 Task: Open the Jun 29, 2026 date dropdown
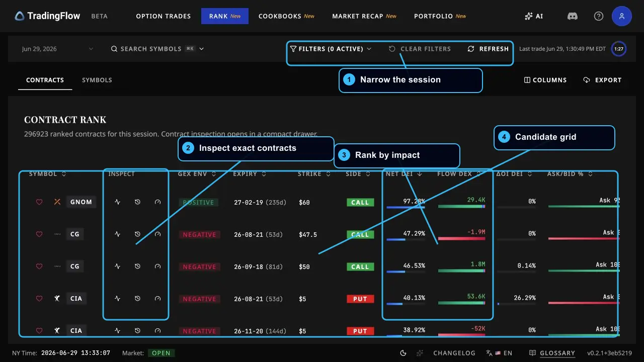(x=57, y=49)
